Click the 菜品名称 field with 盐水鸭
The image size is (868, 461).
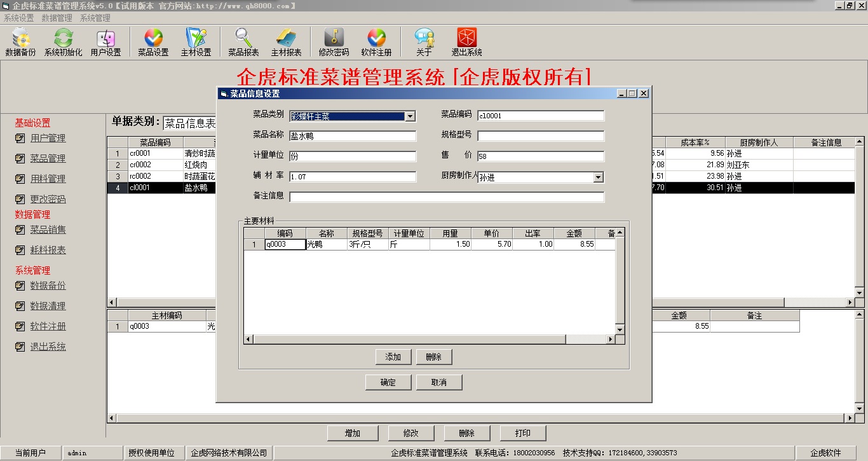(x=353, y=136)
